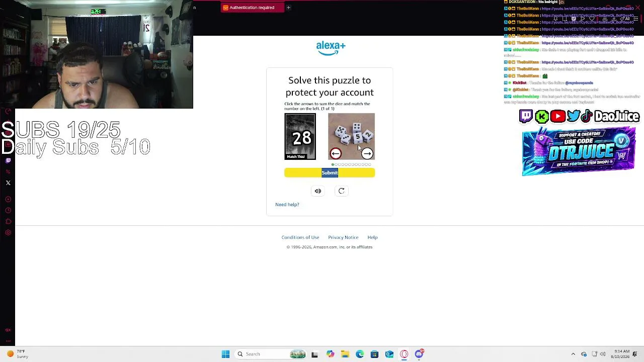Click the left arrow on the dice puzzle
644x362 pixels.
click(x=336, y=154)
